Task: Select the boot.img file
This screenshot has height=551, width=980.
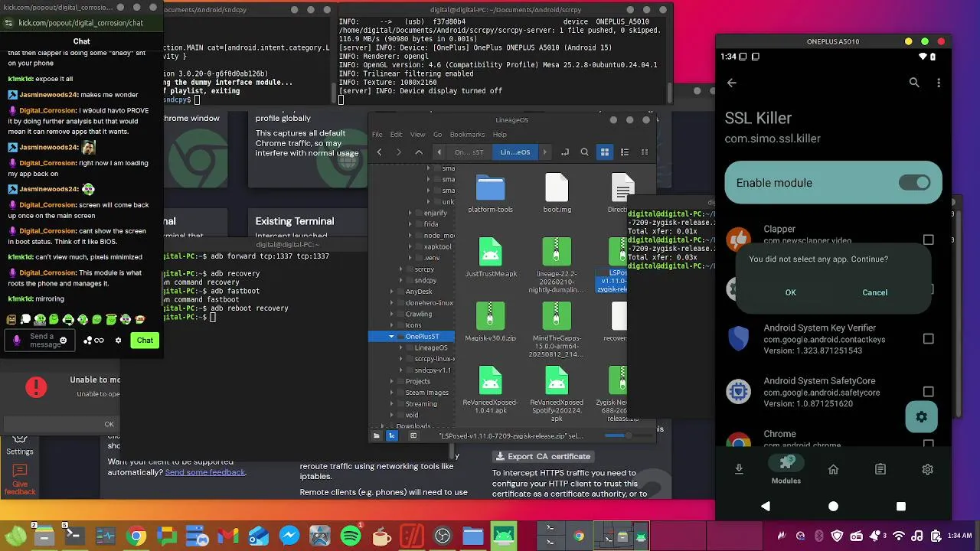Action: point(557,194)
